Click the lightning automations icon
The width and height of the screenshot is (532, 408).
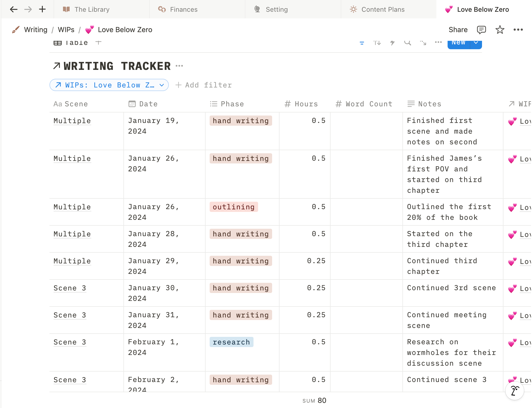click(x=392, y=43)
